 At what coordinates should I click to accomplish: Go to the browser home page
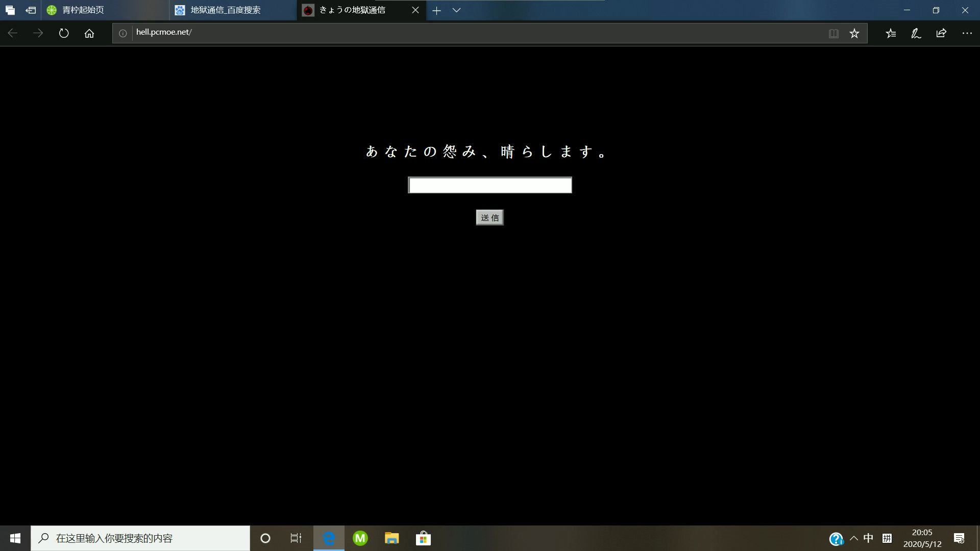pos(89,33)
